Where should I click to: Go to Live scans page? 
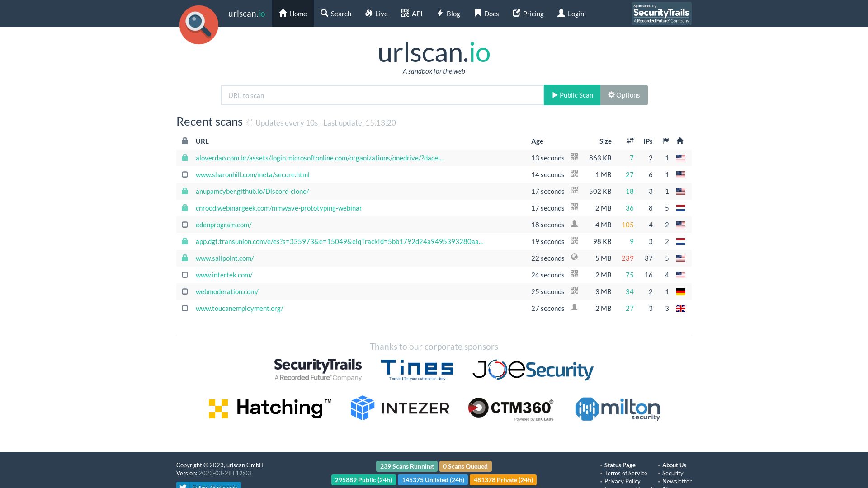pos(376,14)
